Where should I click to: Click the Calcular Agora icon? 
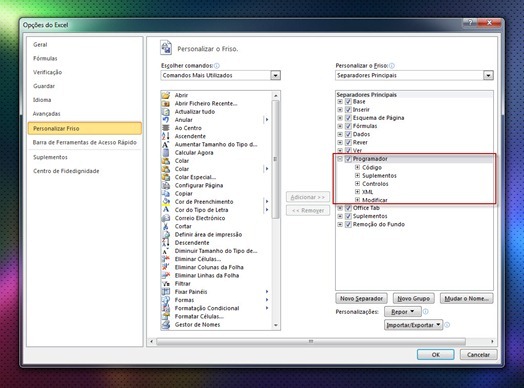(x=166, y=153)
